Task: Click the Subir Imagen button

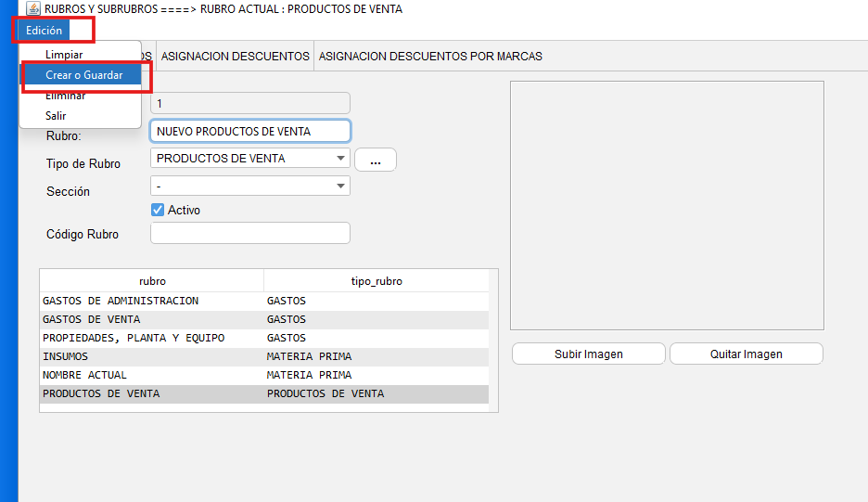Action: pos(588,354)
